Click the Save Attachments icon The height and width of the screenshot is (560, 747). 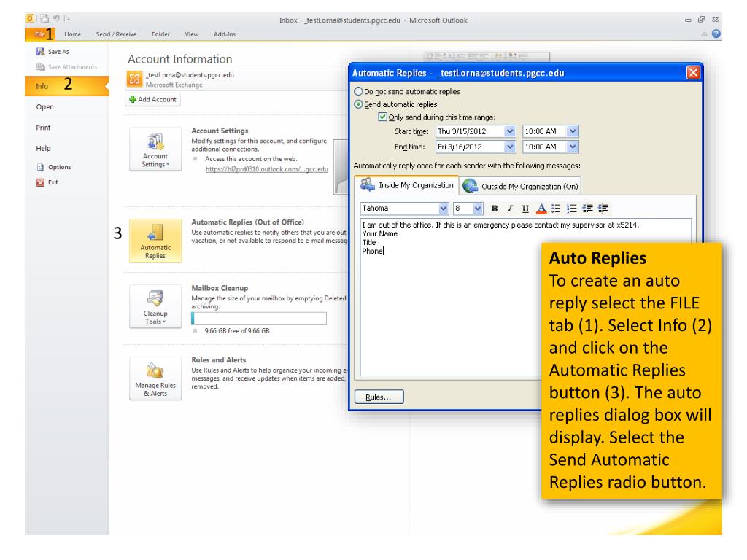pyautogui.click(x=41, y=66)
